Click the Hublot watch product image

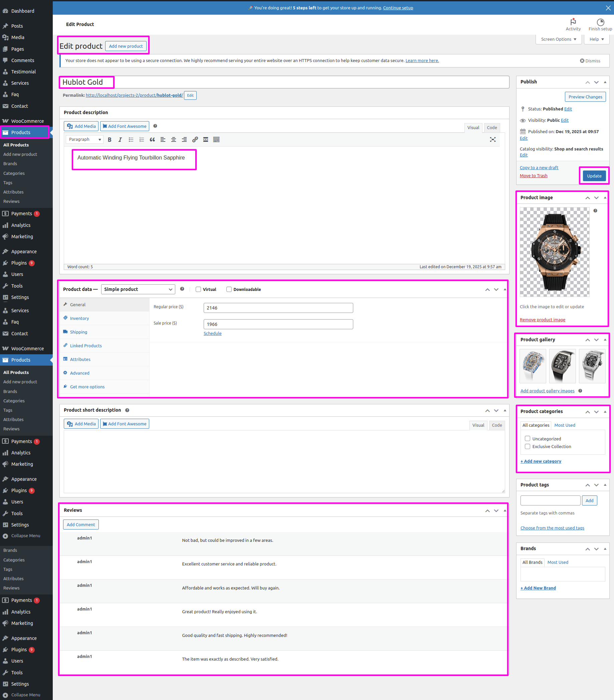(x=554, y=252)
